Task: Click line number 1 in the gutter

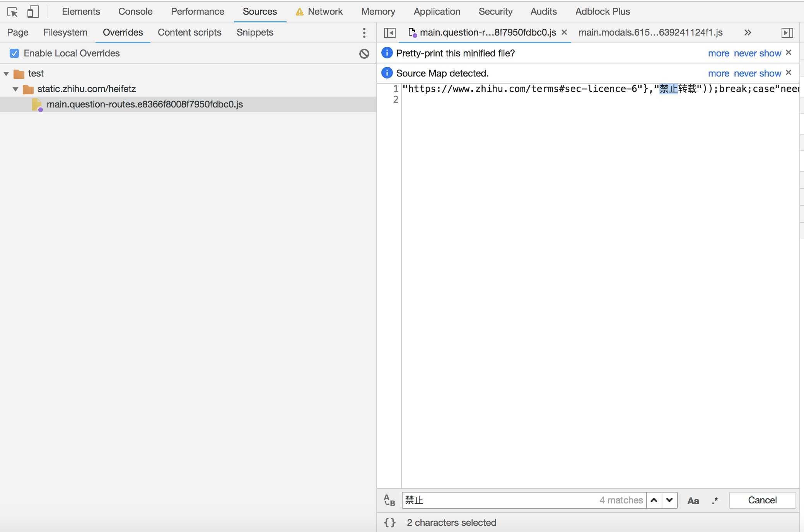Action: click(396, 89)
